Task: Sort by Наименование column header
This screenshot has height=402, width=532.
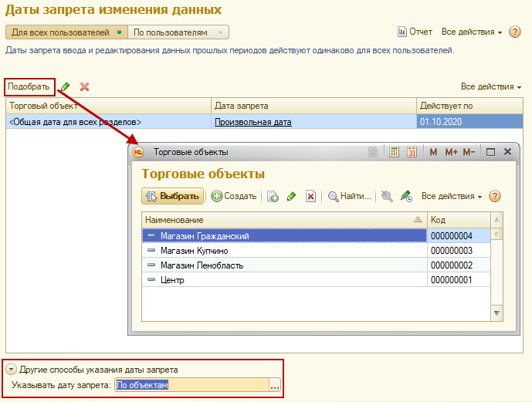Action: coord(284,220)
